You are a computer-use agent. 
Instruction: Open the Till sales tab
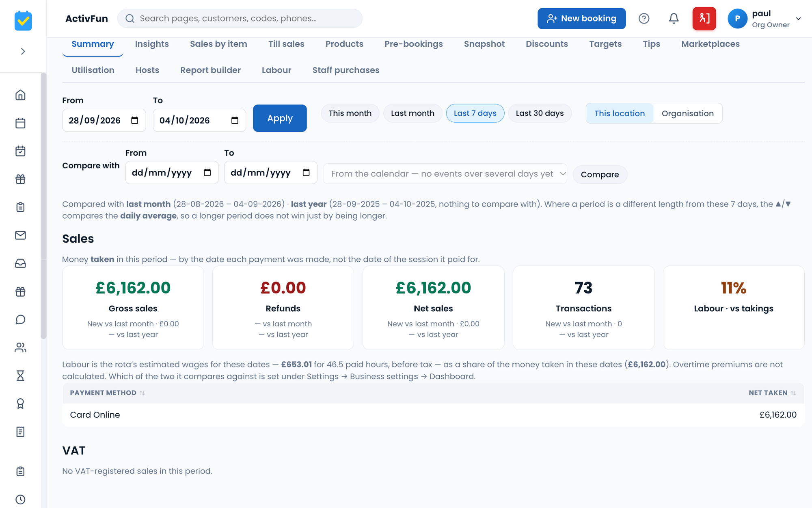point(286,44)
